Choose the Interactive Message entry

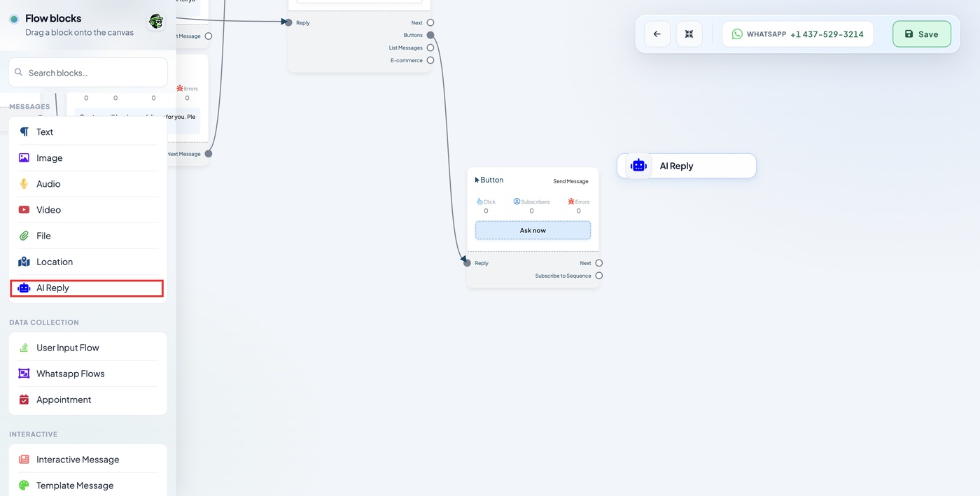point(88,460)
